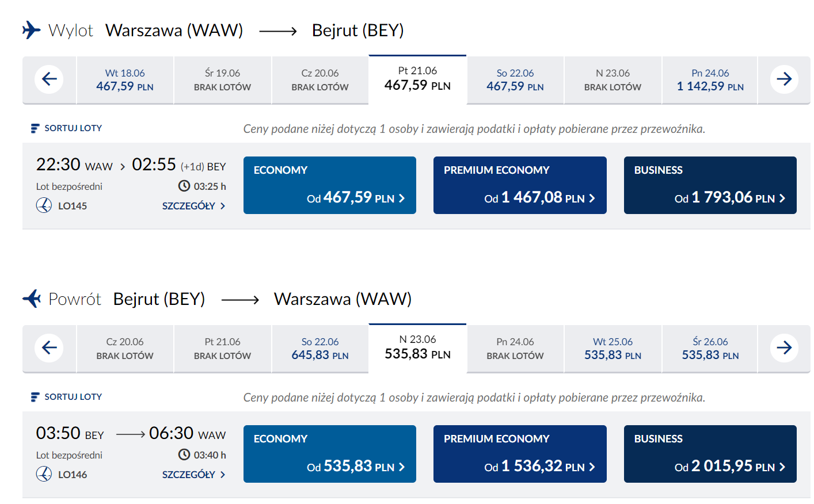This screenshot has height=504, width=814.
Task: Expand SZCZEGÓŁY details for flight LO146
Action: click(193, 475)
